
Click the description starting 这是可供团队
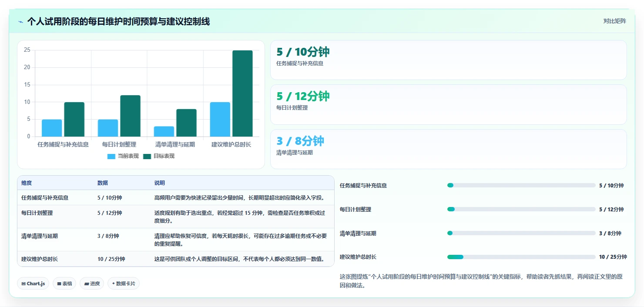(240, 259)
